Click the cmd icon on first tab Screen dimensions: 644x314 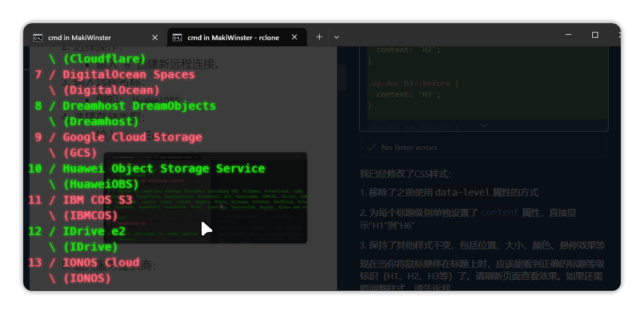coord(38,38)
